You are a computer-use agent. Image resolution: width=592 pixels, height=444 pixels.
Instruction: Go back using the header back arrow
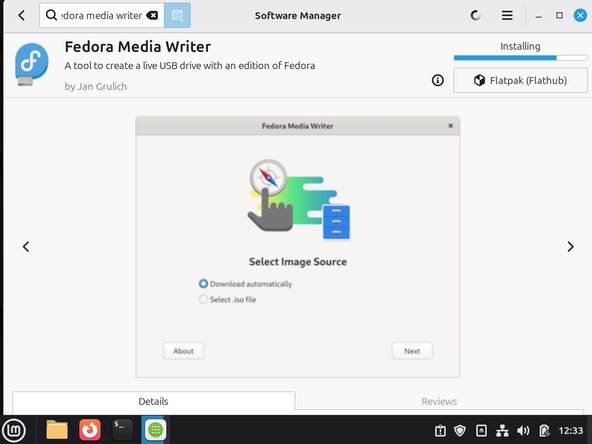pos(22,15)
